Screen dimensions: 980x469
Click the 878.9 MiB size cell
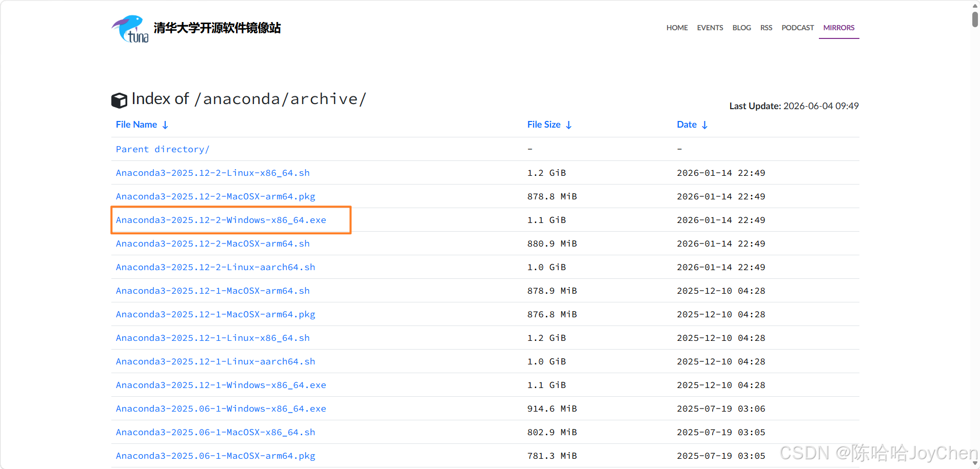[552, 291]
